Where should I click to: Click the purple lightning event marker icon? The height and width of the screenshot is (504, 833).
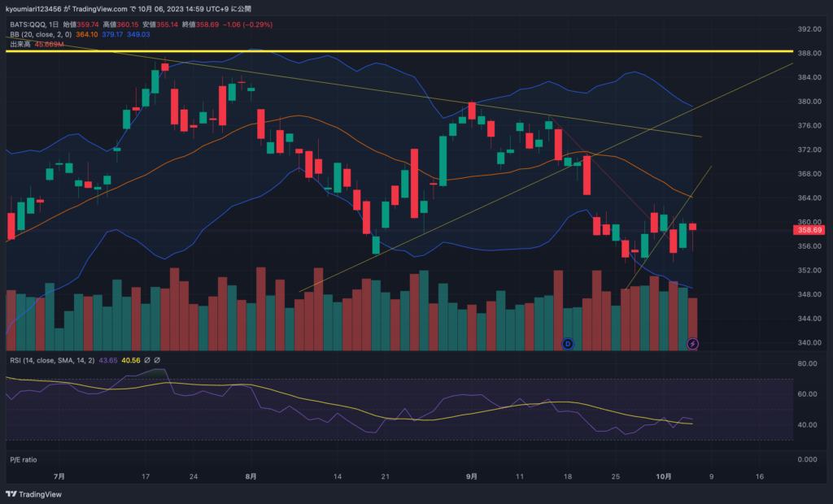[692, 344]
